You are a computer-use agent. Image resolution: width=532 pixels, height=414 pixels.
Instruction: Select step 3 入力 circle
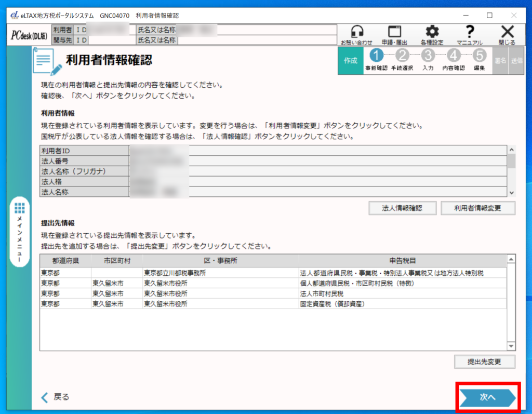[x=428, y=56]
